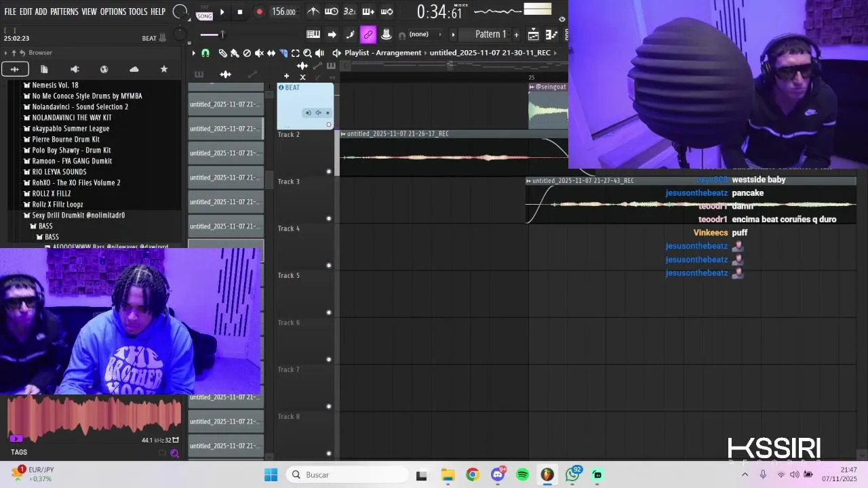Expand okaypablo Summer League folder
This screenshot has height=488, width=868.
66,129
